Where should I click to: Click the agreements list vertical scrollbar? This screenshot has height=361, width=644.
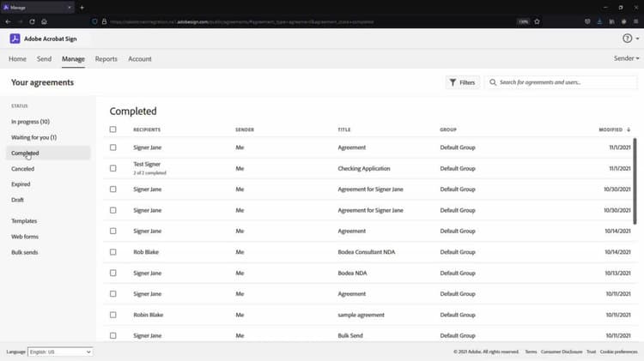point(635,181)
